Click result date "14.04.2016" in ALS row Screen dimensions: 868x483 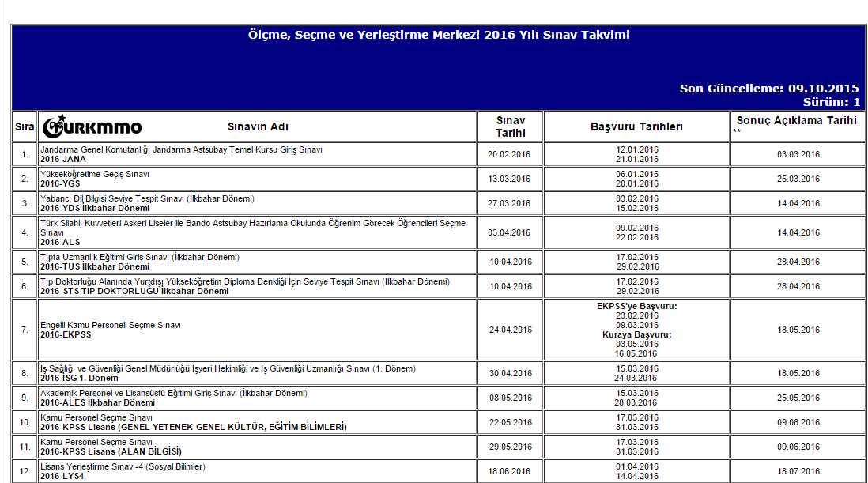(798, 232)
